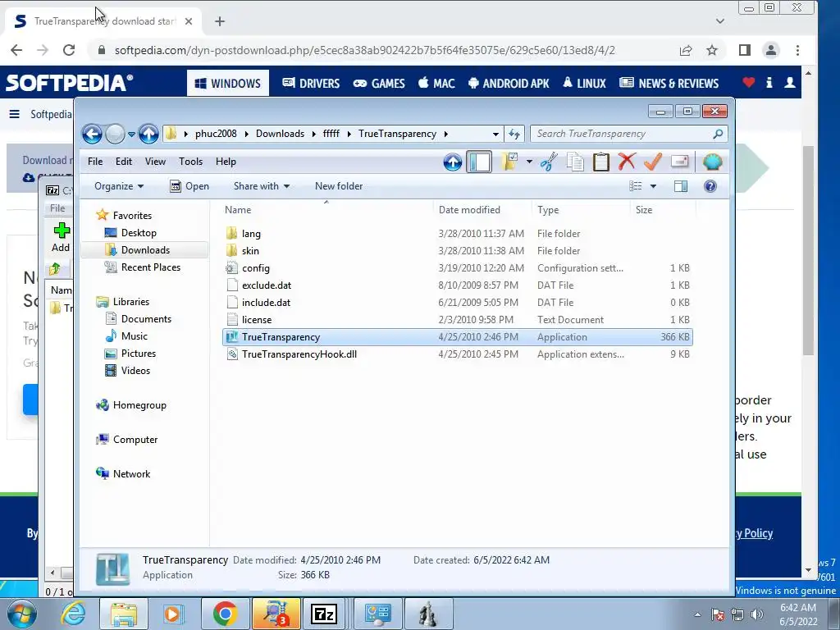This screenshot has width=840, height=630.
Task: Click the blue shell globe toolbar icon
Action: [x=713, y=162]
